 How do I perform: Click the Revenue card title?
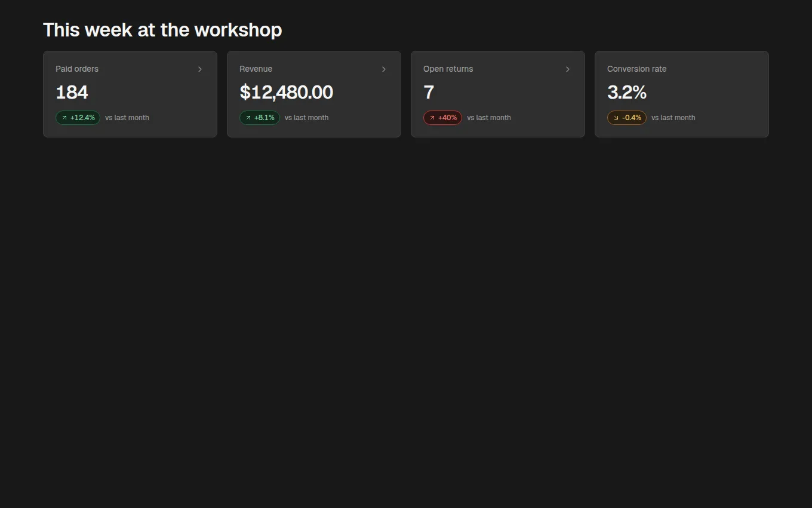pyautogui.click(x=256, y=69)
